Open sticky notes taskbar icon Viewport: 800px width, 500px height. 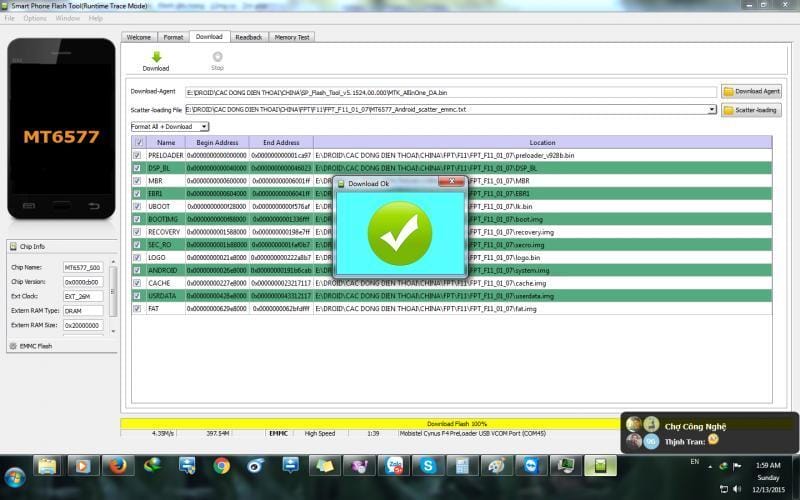pyautogui.click(x=324, y=466)
